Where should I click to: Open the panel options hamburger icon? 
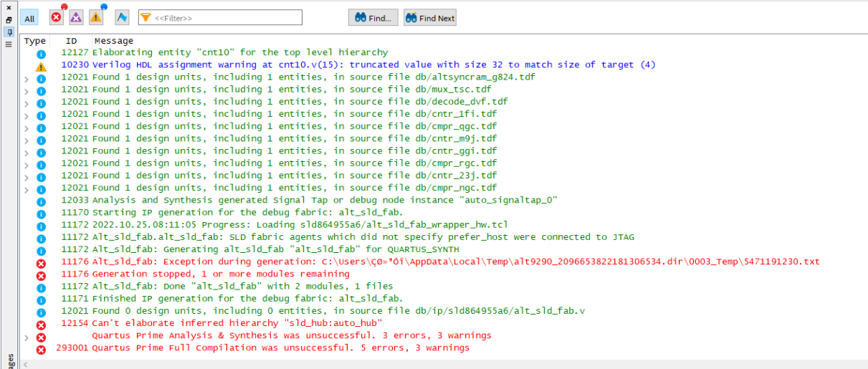[x=9, y=44]
